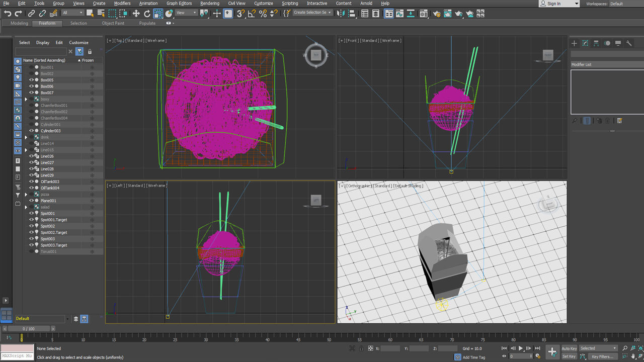Click the Set Keys large plus button
This screenshot has height=362, width=644.
tap(552, 351)
